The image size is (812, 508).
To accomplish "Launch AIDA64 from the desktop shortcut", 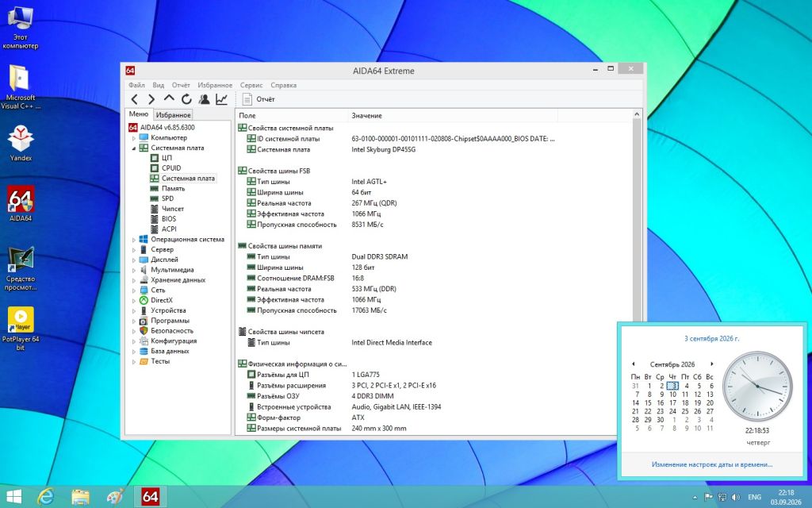I will 21,203.
